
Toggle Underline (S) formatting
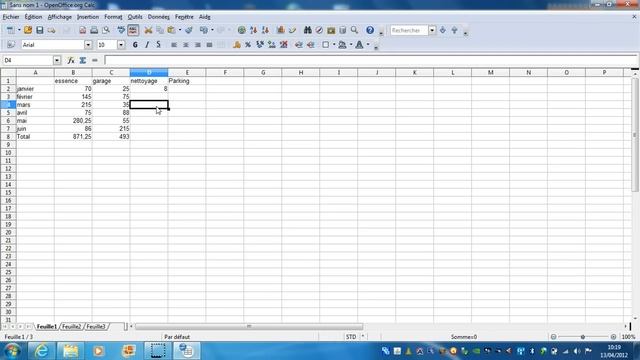158,45
